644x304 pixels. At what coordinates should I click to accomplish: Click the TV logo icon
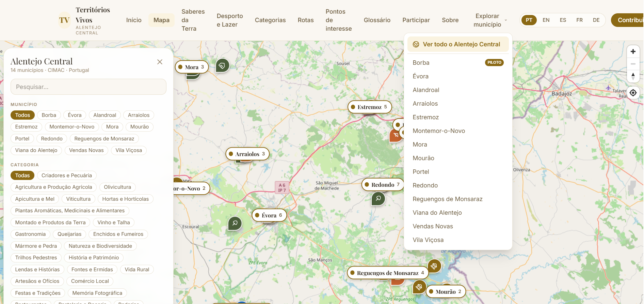point(64,20)
